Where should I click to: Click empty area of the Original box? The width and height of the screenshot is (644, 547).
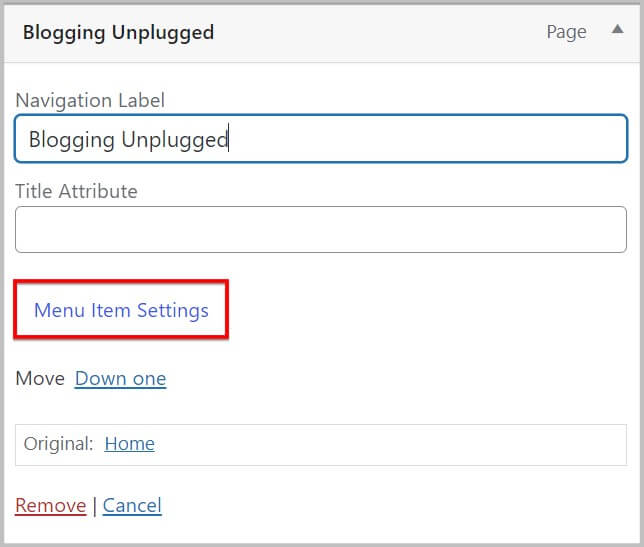point(400,444)
